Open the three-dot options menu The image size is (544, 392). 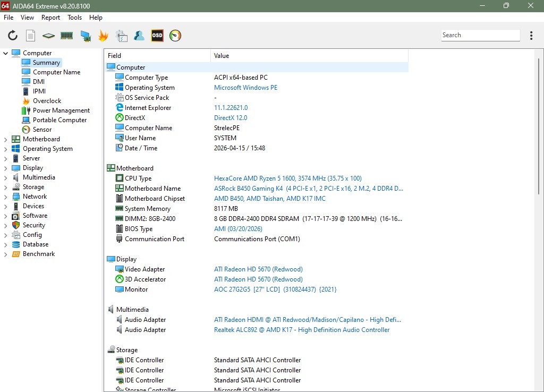[x=531, y=36]
